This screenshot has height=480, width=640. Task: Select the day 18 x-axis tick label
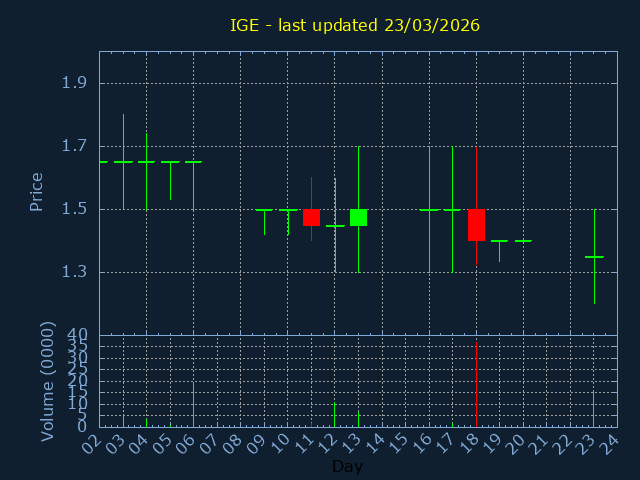tap(469, 443)
